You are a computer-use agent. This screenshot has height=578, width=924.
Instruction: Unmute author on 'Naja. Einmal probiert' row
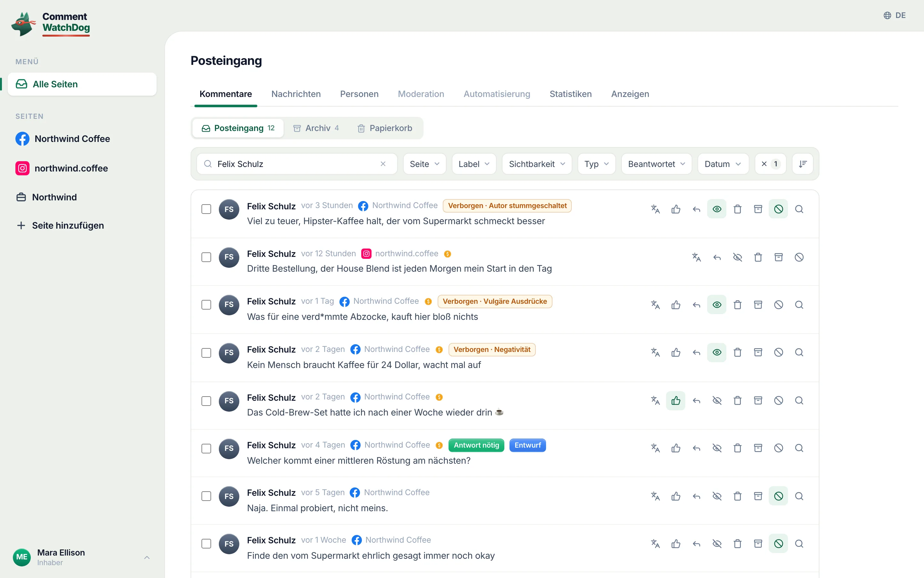pyautogui.click(x=779, y=496)
